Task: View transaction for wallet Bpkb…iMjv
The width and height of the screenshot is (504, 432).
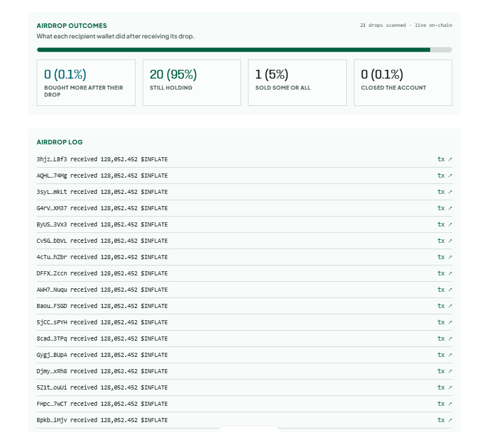Action: coord(445,420)
